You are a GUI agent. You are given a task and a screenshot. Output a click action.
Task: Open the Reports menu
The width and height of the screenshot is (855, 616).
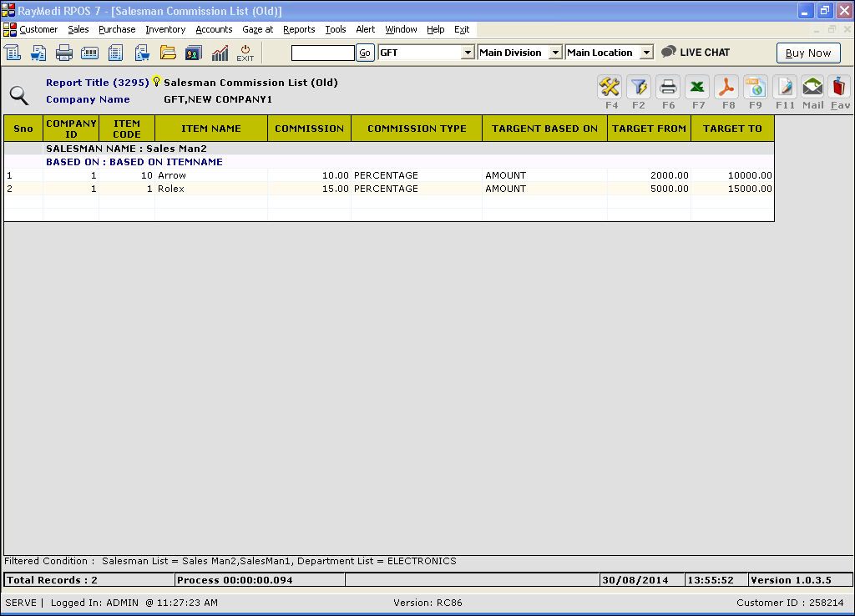click(299, 29)
